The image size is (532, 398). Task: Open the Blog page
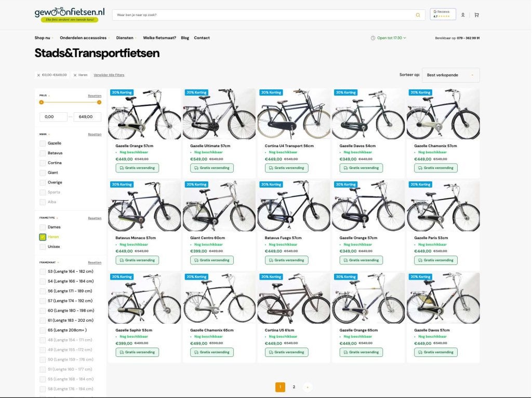tap(185, 38)
